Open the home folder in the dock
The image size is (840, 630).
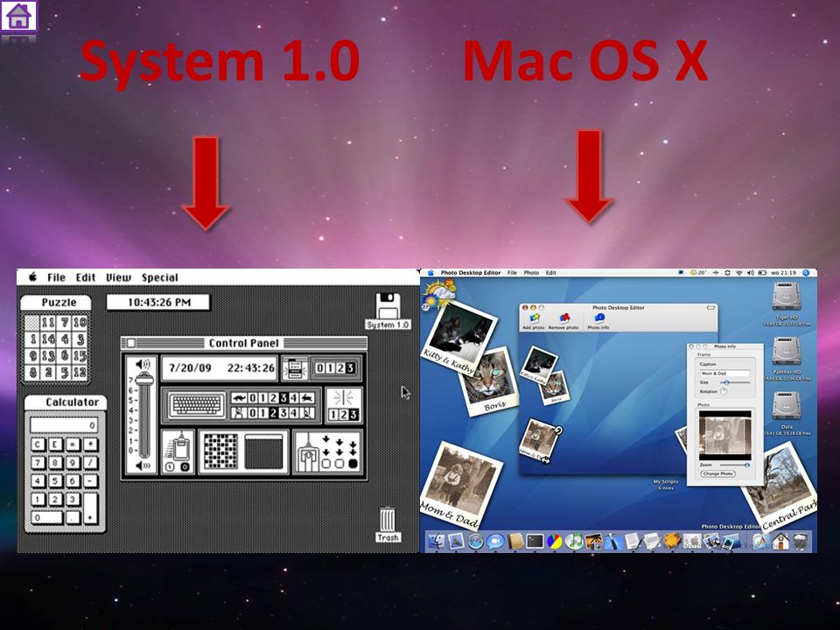781,541
